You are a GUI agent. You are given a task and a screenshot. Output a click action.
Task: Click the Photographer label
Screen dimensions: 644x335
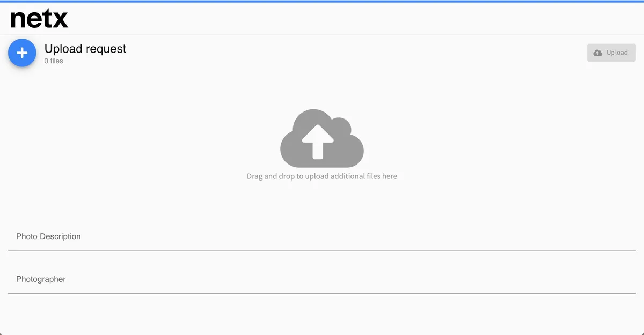[x=41, y=279]
